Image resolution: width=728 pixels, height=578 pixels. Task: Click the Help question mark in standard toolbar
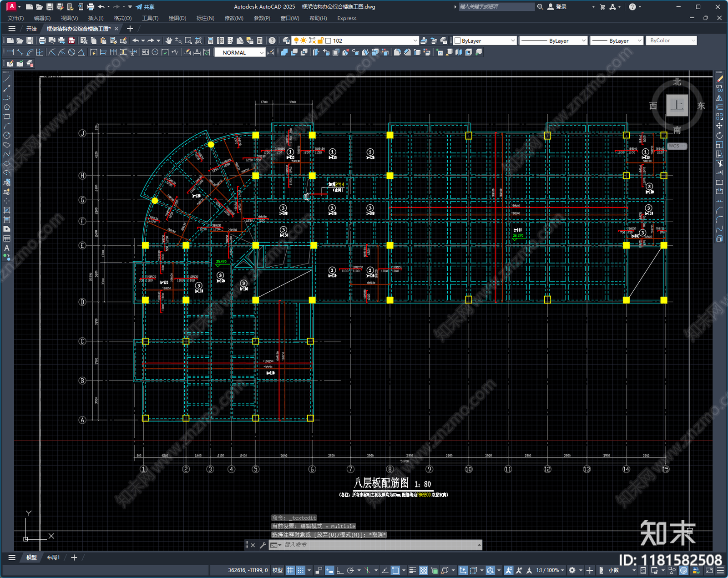[272, 41]
